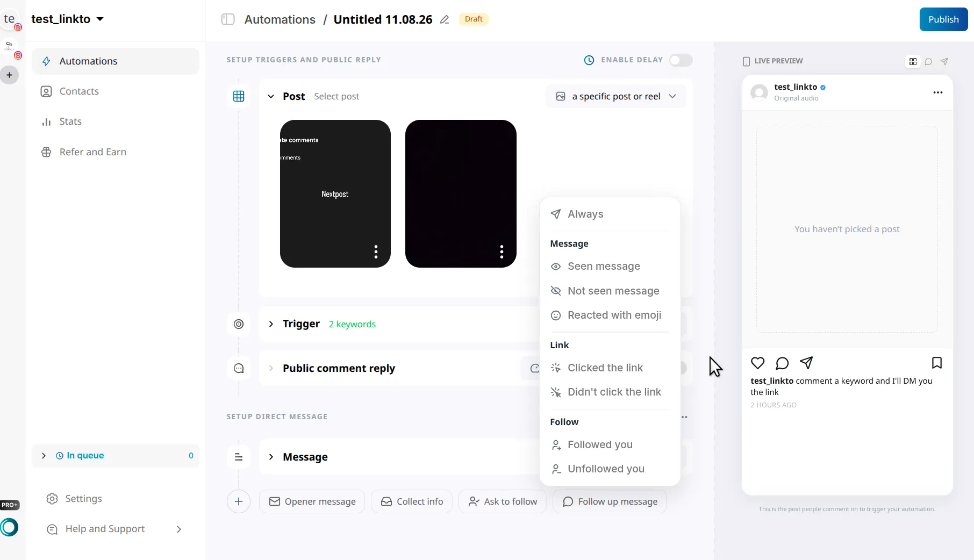This screenshot has height=560, width=974.
Task: Click the test_linkto profile avatar in preview
Action: pos(759,92)
